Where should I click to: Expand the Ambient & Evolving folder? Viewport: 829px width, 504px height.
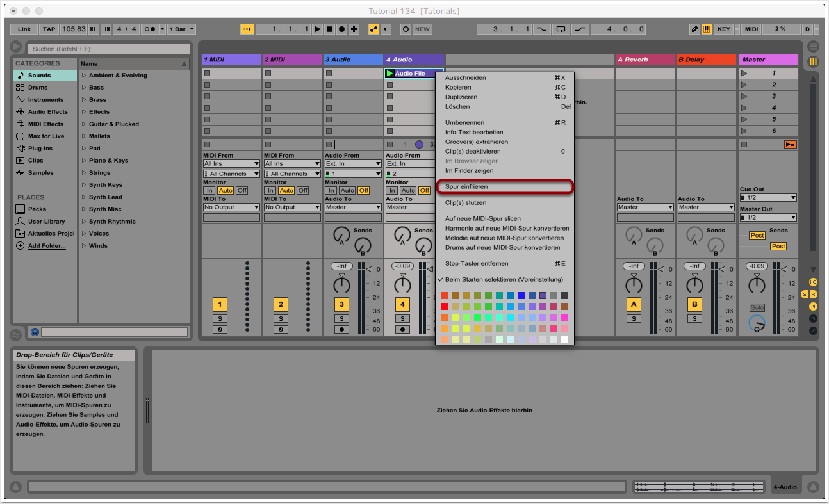tap(84, 76)
